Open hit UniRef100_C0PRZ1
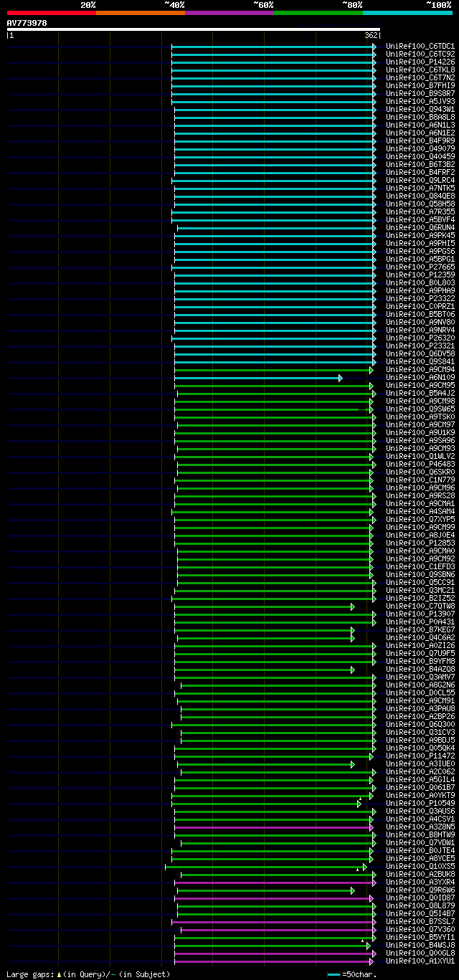459x980 pixels. click(x=420, y=307)
